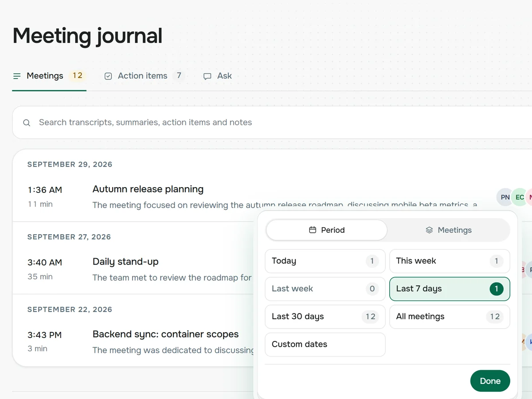Viewport: 532px width, 399px height.
Task: Click the Meeting journal page title
Action: pos(87,35)
